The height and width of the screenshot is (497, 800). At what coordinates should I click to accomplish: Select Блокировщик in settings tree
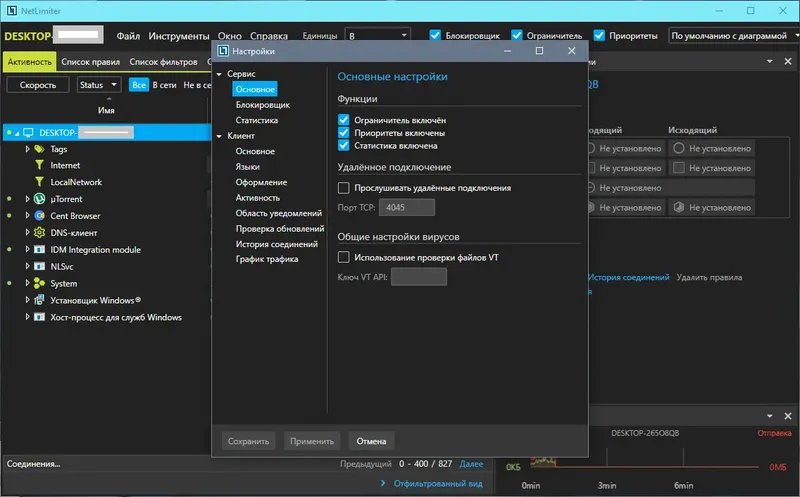point(263,105)
